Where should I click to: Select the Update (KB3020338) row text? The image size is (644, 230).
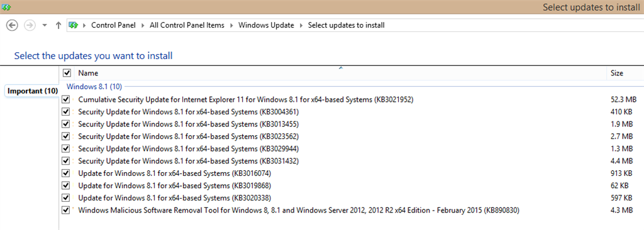click(175, 197)
